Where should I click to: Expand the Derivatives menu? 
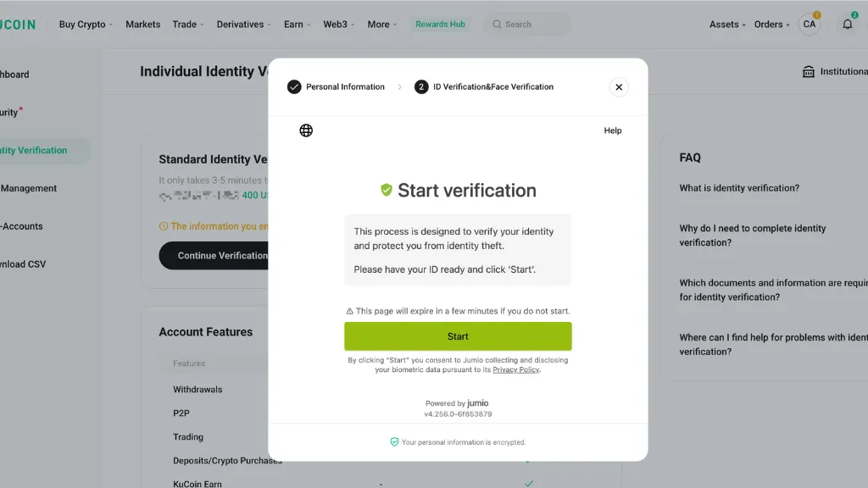(243, 25)
